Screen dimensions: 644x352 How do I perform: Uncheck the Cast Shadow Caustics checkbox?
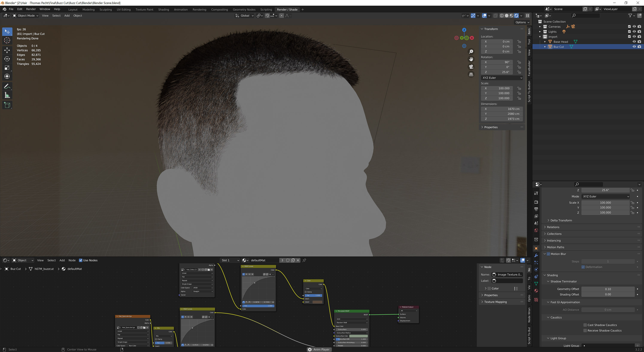[585, 325]
